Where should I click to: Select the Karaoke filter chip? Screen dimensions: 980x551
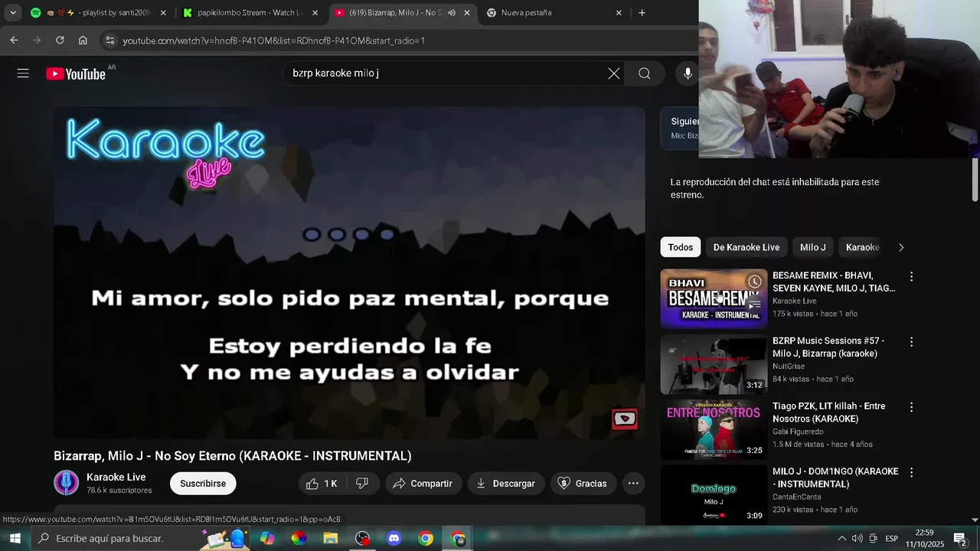862,247
